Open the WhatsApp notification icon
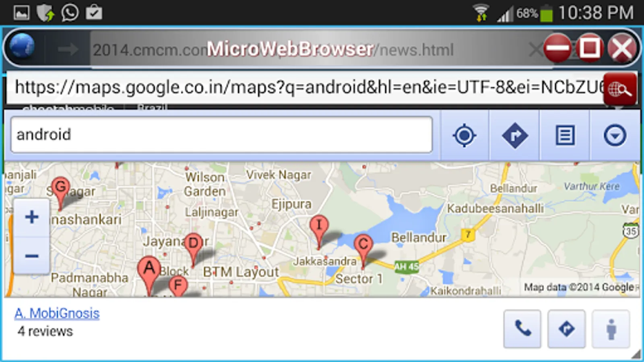This screenshot has width=644, height=362. (x=70, y=12)
